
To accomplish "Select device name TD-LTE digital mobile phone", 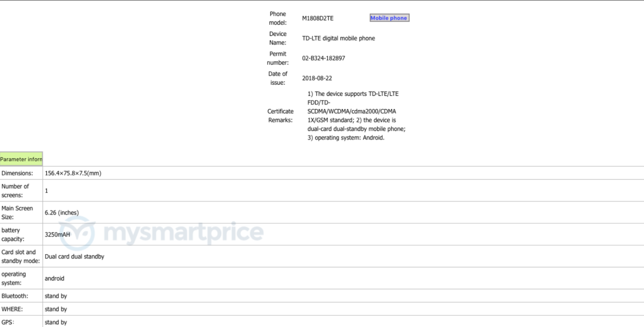I will click(x=339, y=38).
